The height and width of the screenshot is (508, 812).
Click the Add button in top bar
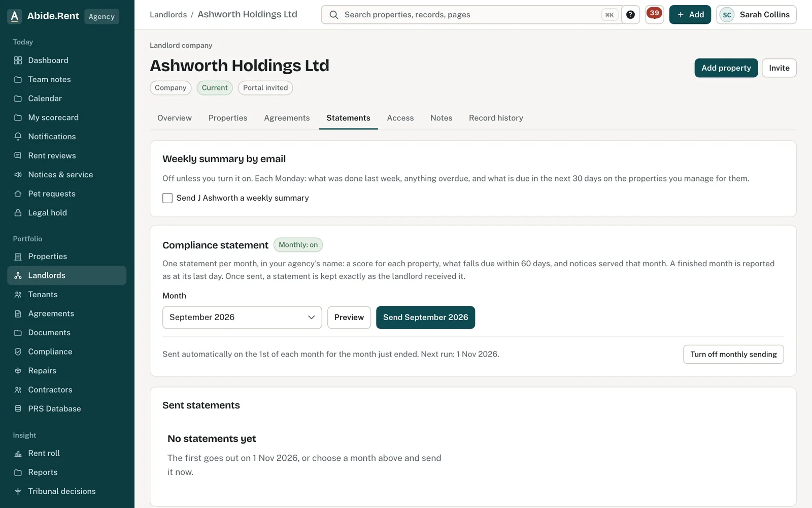coord(690,15)
